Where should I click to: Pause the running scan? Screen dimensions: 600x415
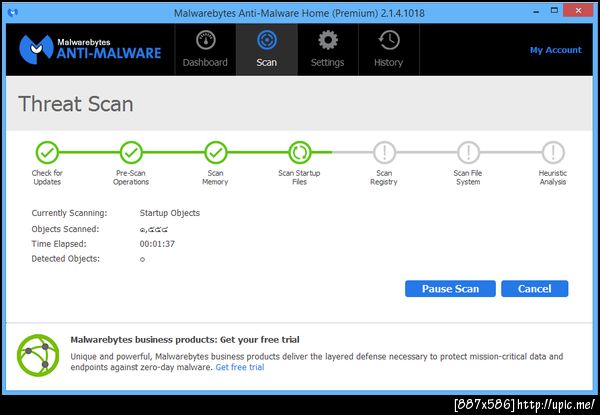point(450,289)
